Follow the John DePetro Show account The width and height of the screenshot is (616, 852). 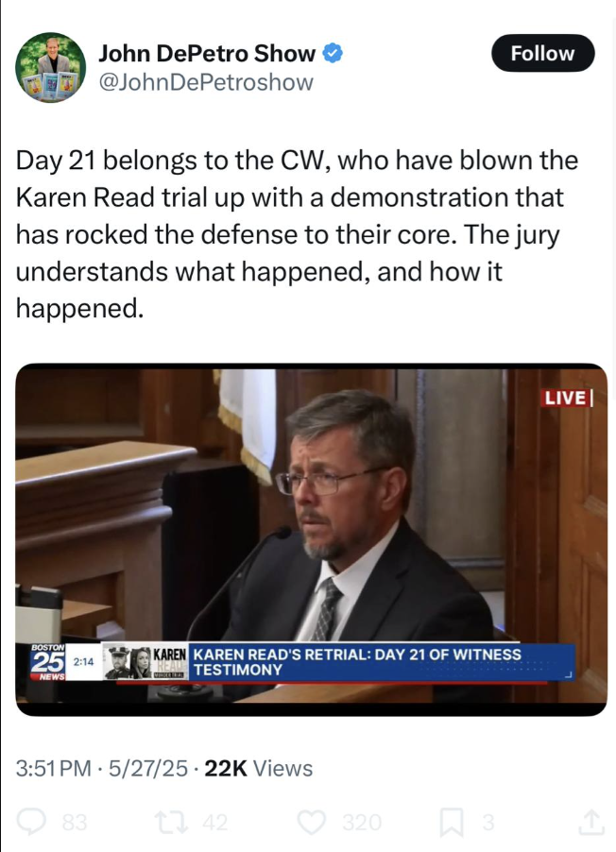click(542, 53)
